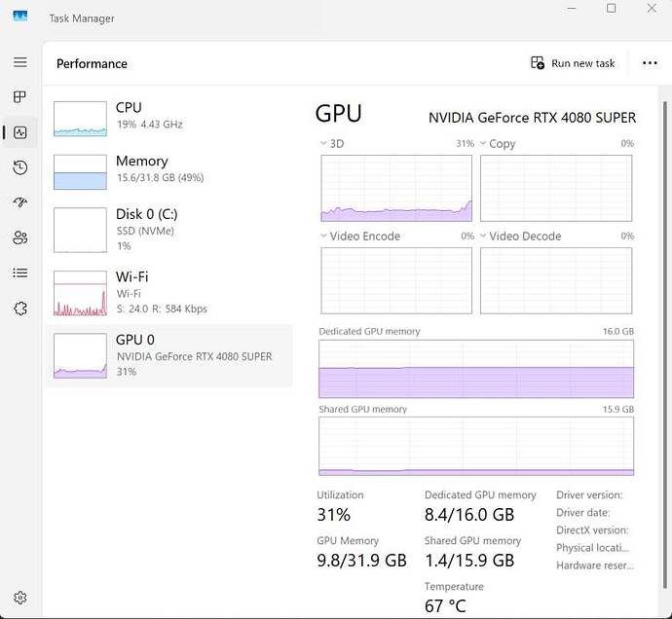Go to the Processes page icon

pyautogui.click(x=20, y=97)
